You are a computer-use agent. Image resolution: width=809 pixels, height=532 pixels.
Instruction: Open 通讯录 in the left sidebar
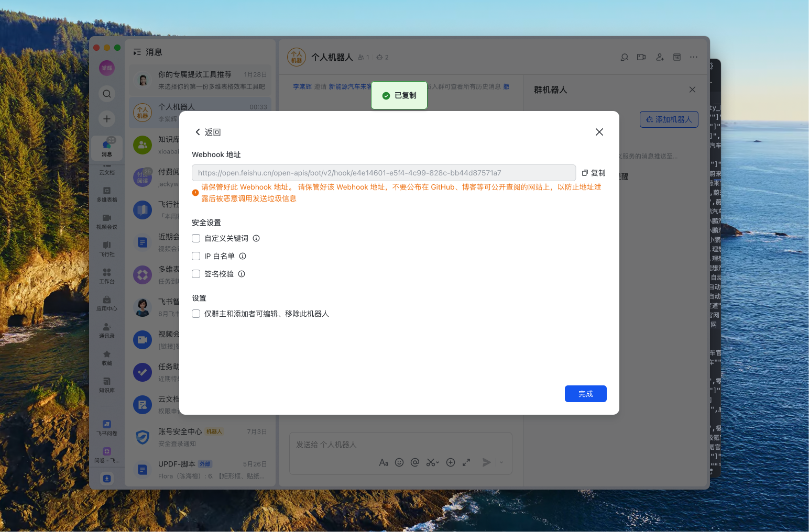107,331
